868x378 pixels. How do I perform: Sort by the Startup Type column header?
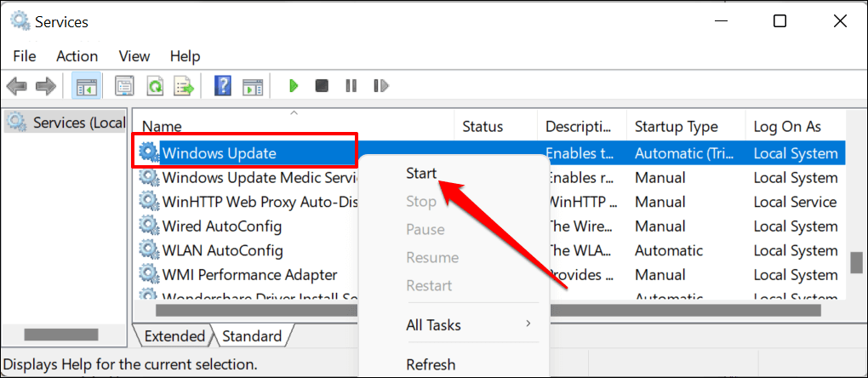tap(677, 127)
